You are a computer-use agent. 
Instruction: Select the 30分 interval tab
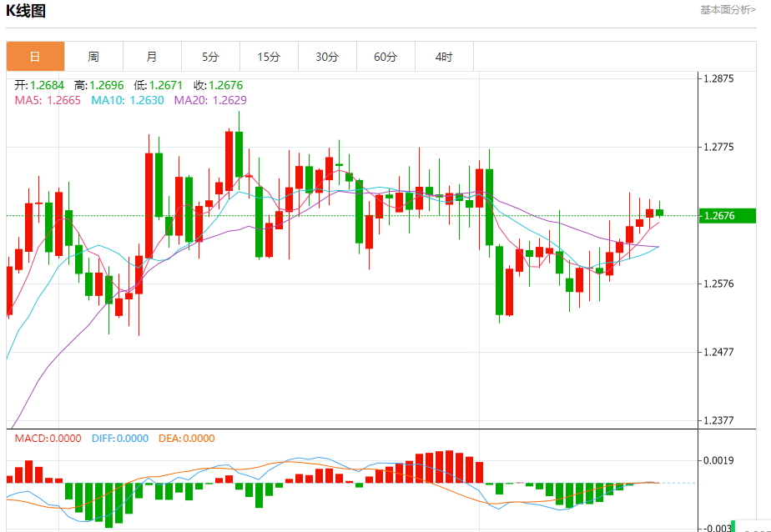tap(327, 57)
